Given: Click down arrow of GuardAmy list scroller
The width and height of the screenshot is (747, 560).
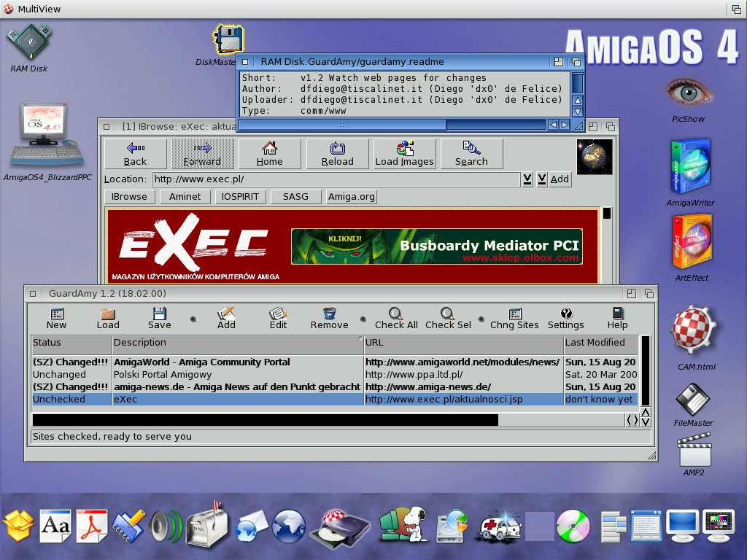Looking at the screenshot, I should click(646, 422).
